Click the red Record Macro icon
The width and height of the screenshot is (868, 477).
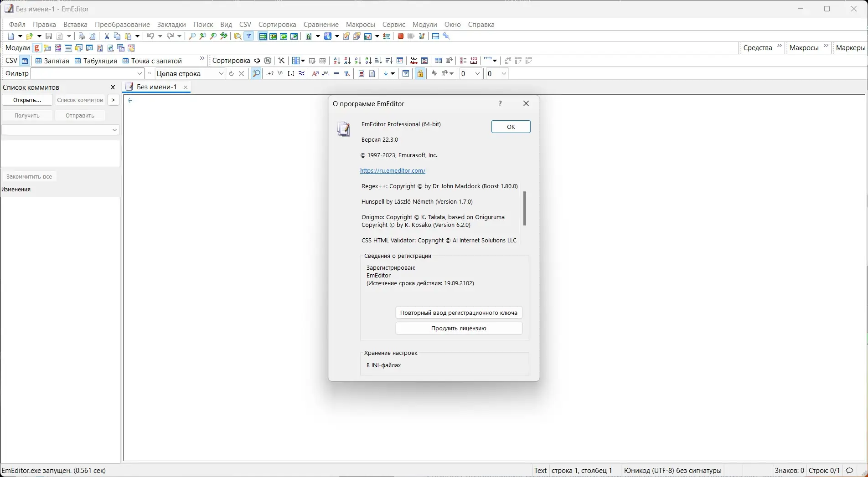pos(400,36)
